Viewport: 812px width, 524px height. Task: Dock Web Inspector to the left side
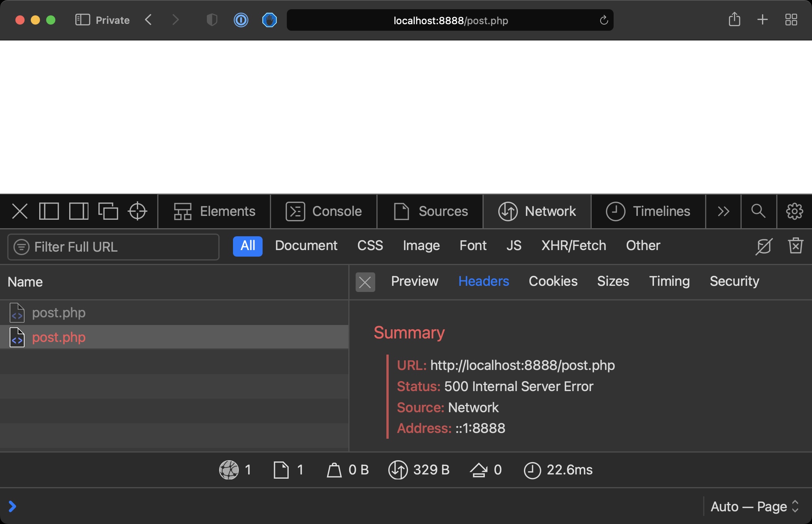point(49,211)
